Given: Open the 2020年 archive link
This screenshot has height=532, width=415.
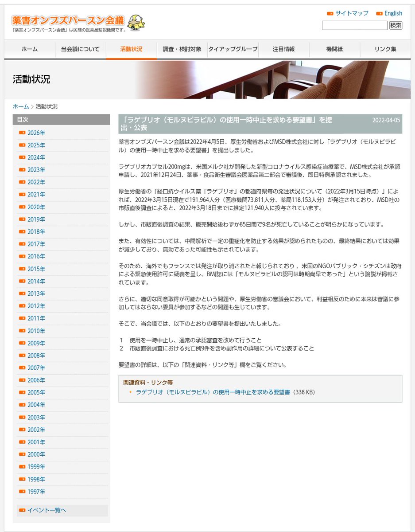Looking at the screenshot, I should [36, 207].
